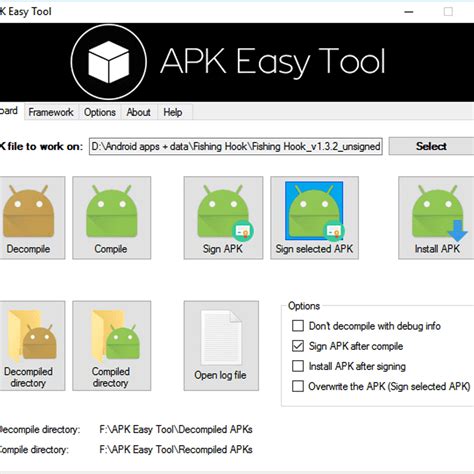The height and width of the screenshot is (474, 474).
Task: Open the About tab
Action: tap(138, 112)
